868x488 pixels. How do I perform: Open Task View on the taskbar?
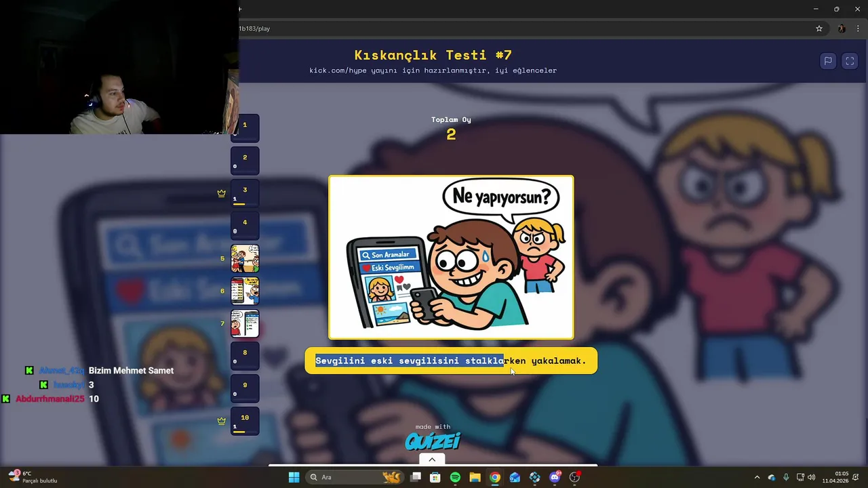[416, 477]
